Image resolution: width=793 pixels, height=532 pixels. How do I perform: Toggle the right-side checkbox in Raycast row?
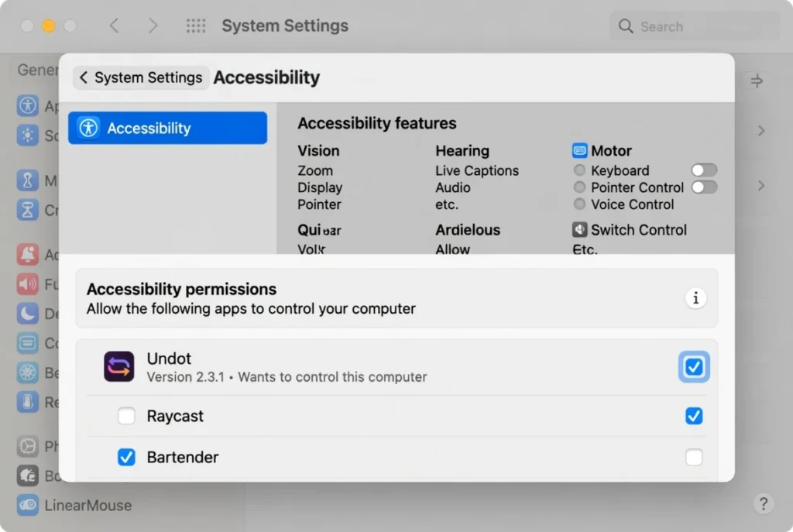click(694, 416)
